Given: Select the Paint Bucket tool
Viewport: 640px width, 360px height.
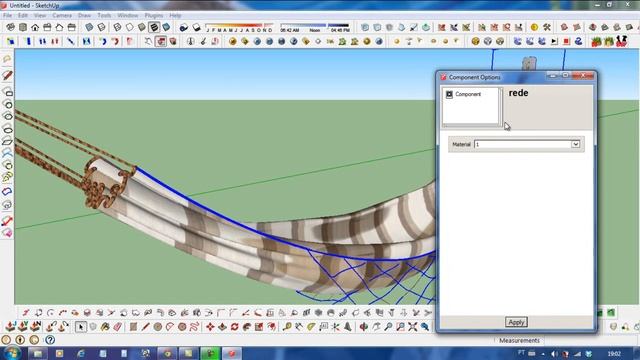Looking at the screenshot, I should pos(105,327).
